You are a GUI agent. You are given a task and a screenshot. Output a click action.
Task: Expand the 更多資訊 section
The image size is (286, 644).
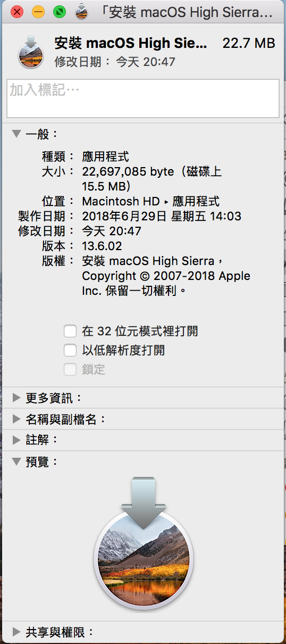pyautogui.click(x=16, y=398)
